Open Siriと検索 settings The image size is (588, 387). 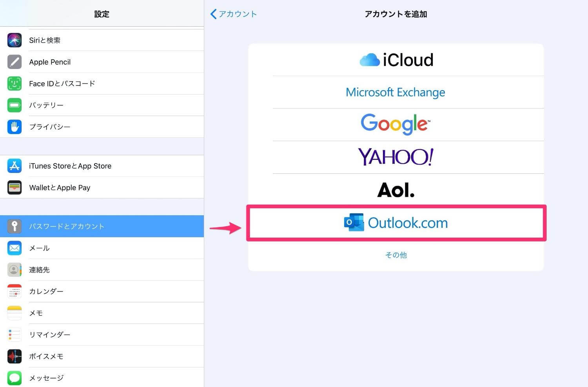(x=102, y=40)
